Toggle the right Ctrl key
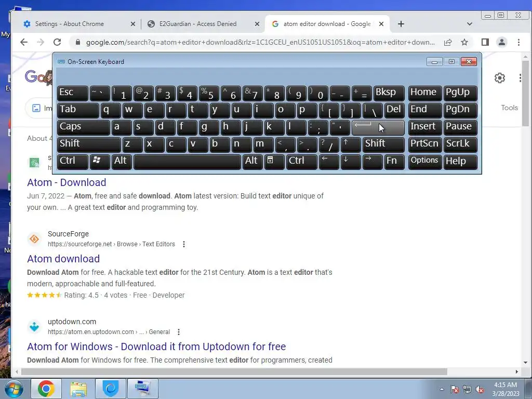The image size is (532, 399). [301, 161]
